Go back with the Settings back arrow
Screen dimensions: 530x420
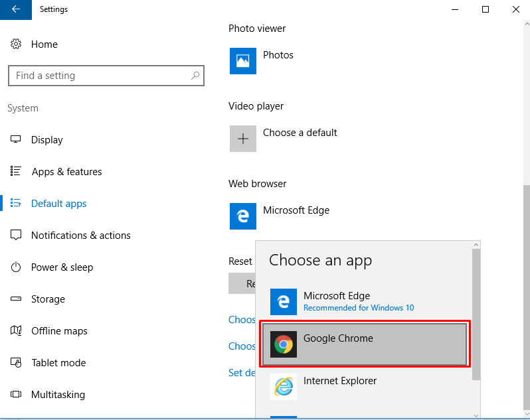tap(16, 9)
